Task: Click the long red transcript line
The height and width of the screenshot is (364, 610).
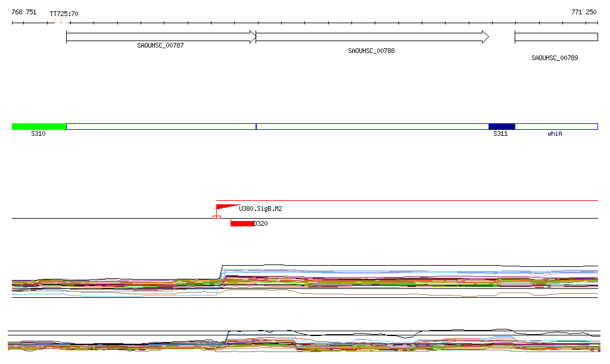Action: pos(417,201)
